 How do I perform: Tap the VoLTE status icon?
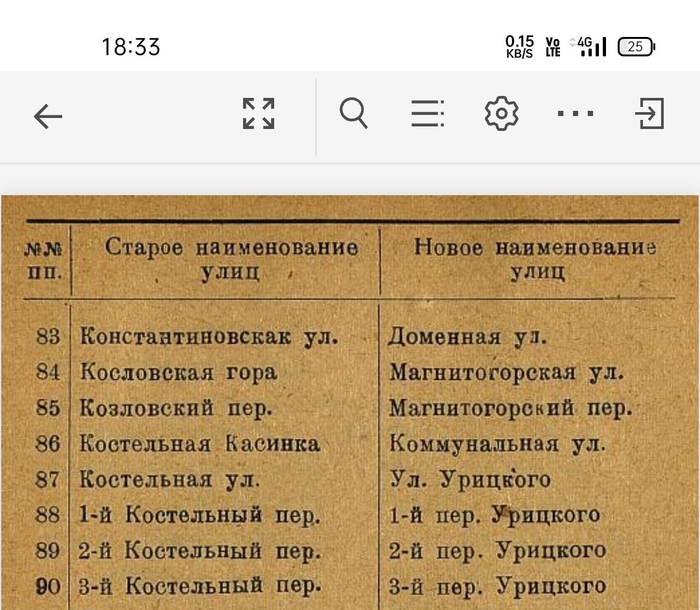pos(553,47)
